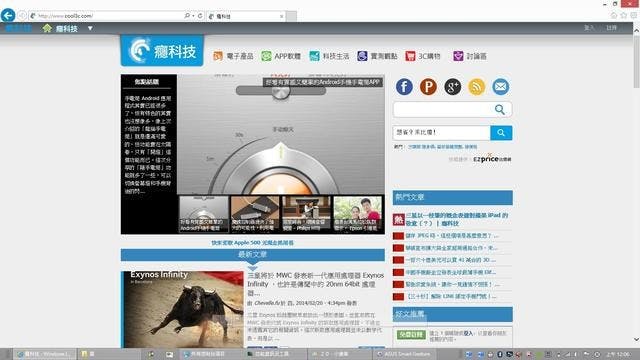Image resolution: width=640 pixels, height=360 pixels.
Task: Click inside the price-compare text field
Action: click(x=442, y=133)
